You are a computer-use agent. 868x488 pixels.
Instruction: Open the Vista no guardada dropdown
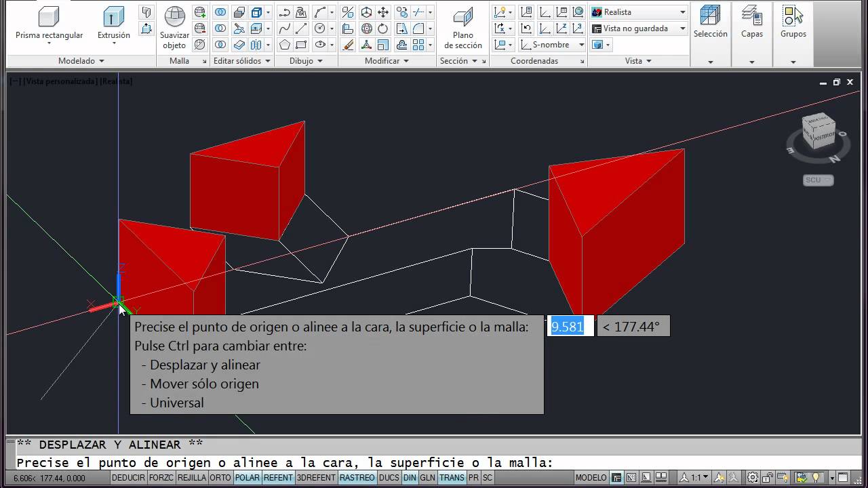coord(638,28)
